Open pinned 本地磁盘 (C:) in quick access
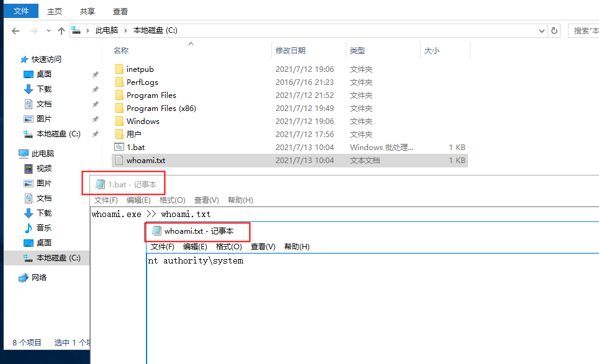The height and width of the screenshot is (364, 599). tap(58, 133)
